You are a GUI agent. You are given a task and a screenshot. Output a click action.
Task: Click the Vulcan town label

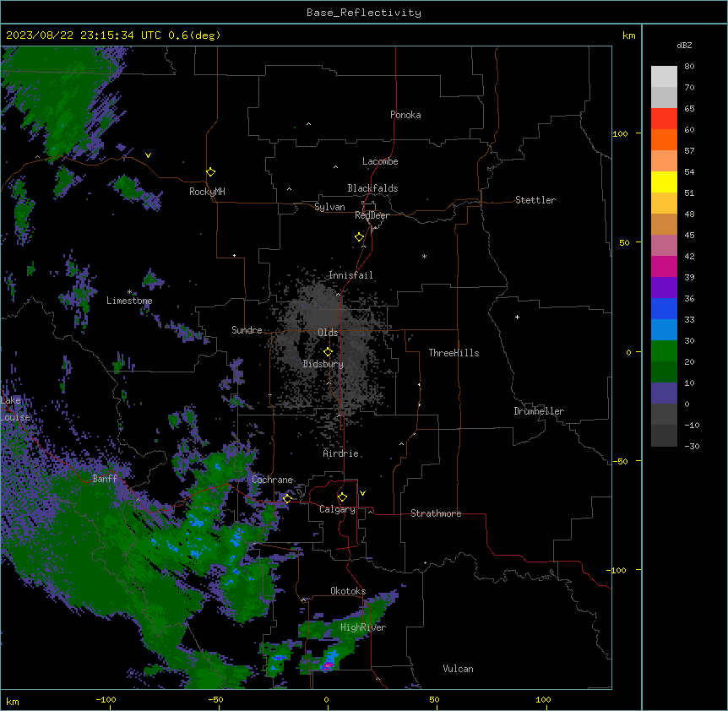pyautogui.click(x=459, y=669)
